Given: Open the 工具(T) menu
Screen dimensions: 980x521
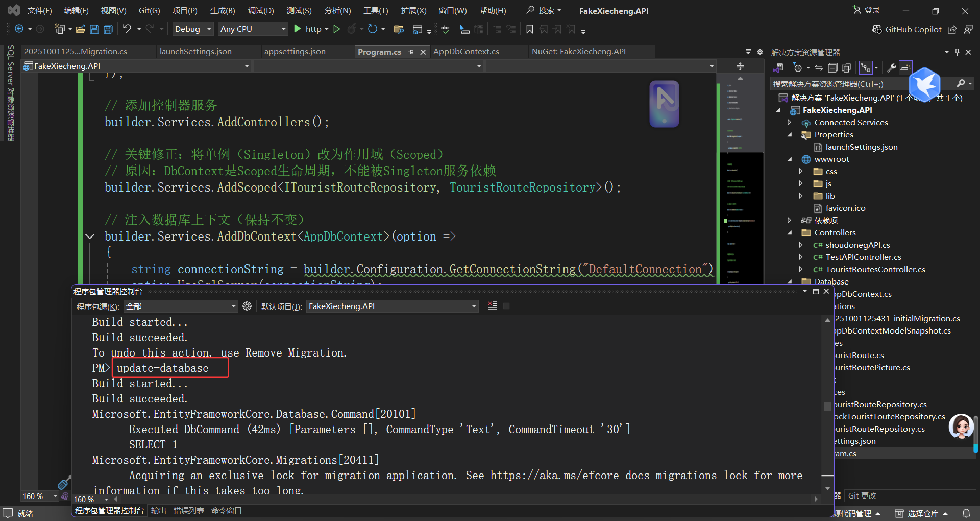Looking at the screenshot, I should (x=376, y=10).
